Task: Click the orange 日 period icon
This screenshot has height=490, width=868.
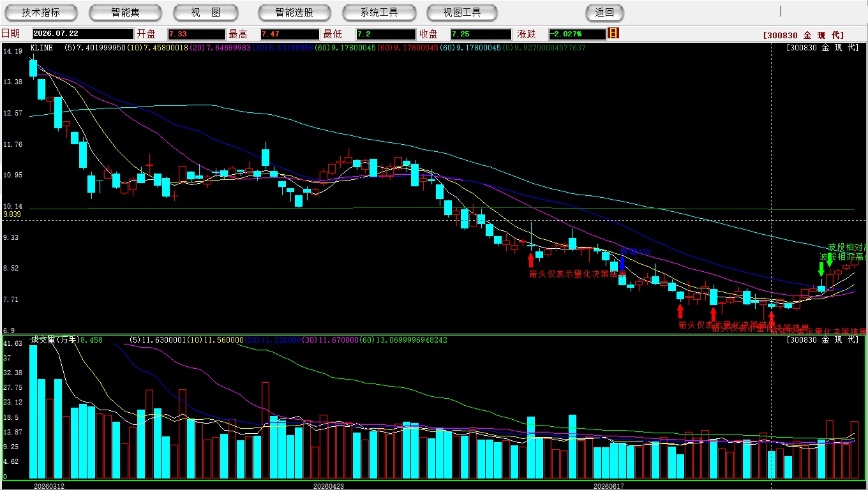Action: [613, 33]
